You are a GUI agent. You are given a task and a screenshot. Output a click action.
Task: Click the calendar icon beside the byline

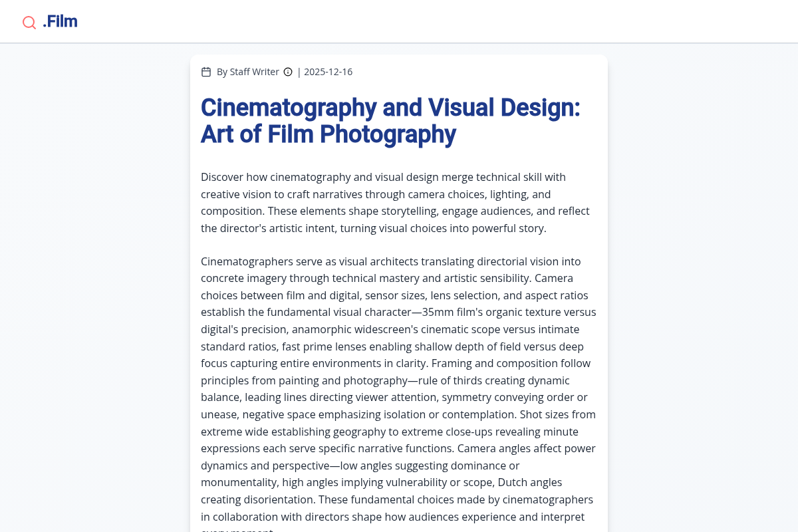point(206,72)
